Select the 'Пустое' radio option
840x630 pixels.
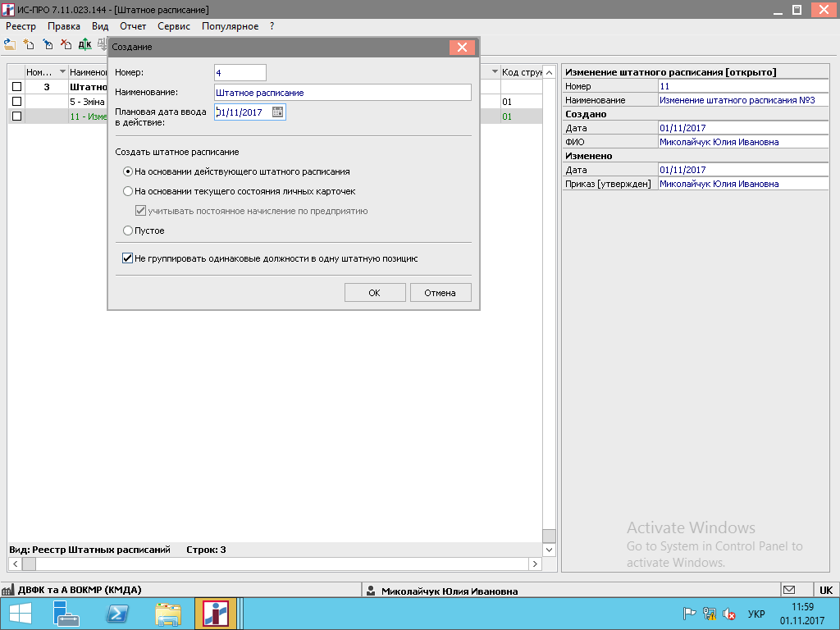(128, 231)
